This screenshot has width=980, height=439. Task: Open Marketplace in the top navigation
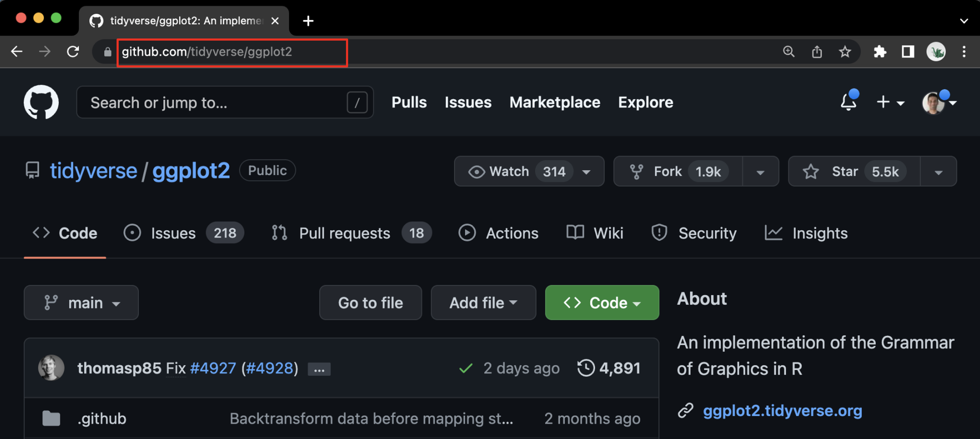tap(555, 102)
